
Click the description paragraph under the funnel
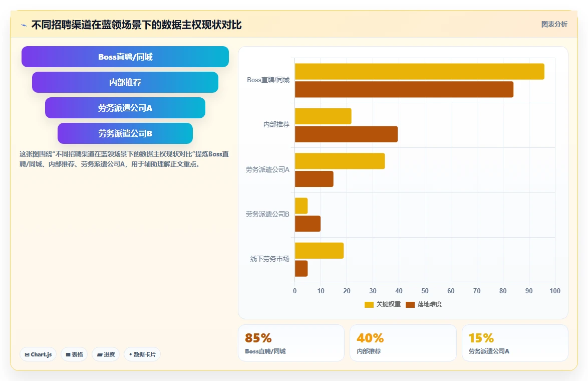coord(124,159)
